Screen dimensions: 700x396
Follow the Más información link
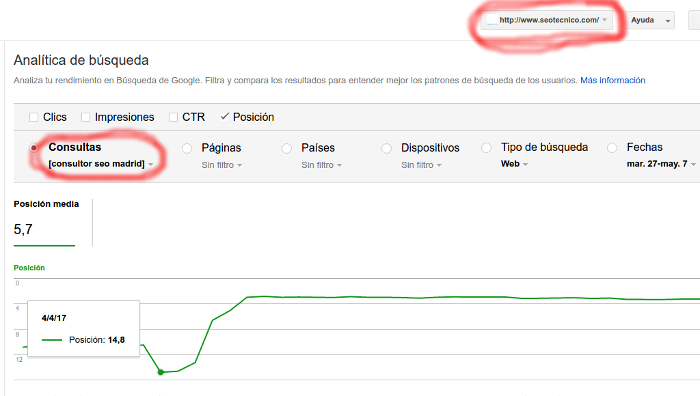click(x=612, y=80)
